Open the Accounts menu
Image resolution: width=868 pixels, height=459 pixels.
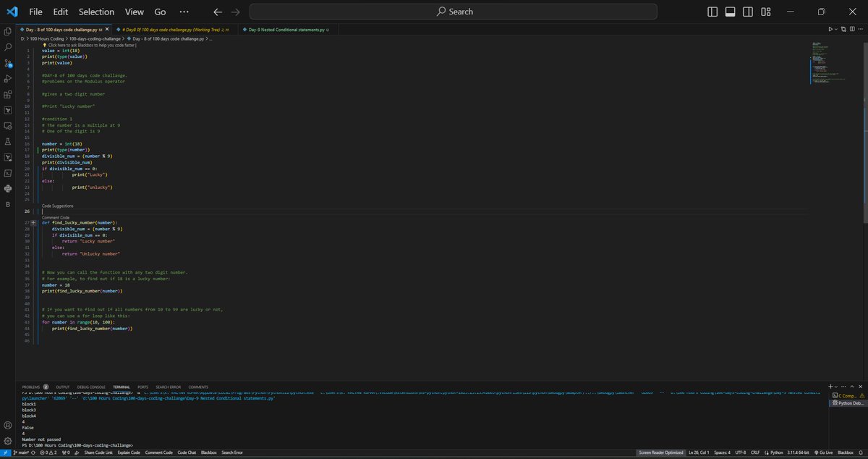(8, 425)
